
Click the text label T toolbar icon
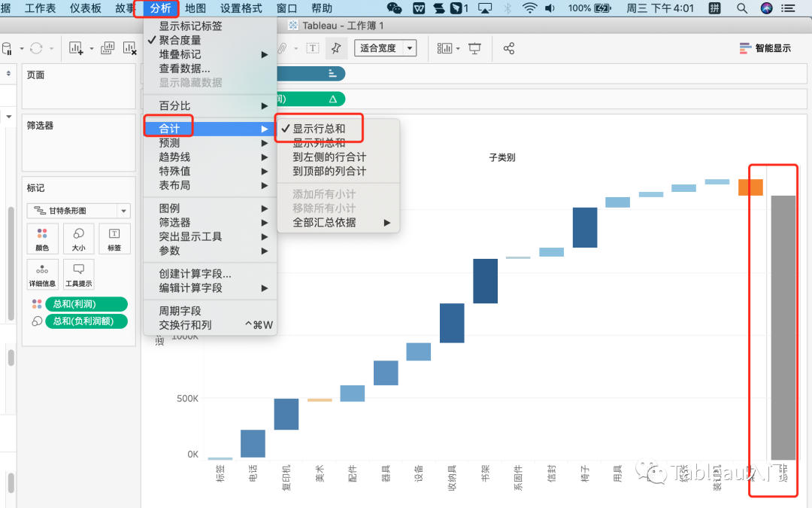tap(312, 48)
